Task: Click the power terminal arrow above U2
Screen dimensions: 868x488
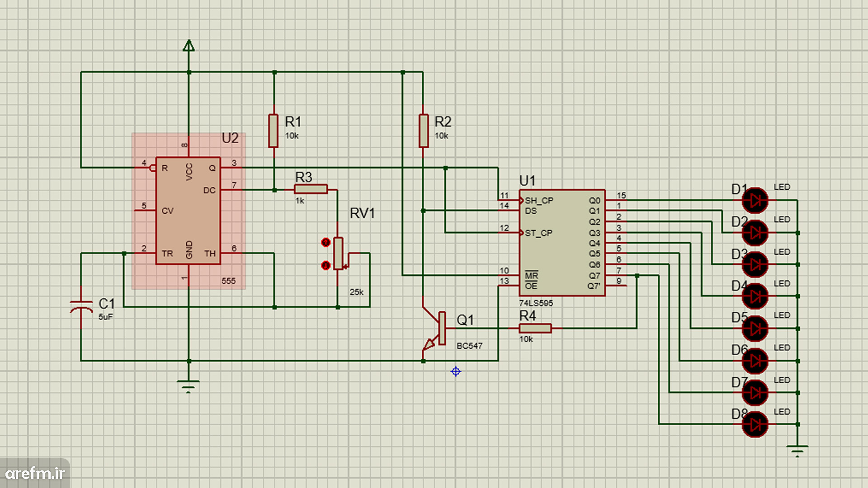Action: [189, 46]
